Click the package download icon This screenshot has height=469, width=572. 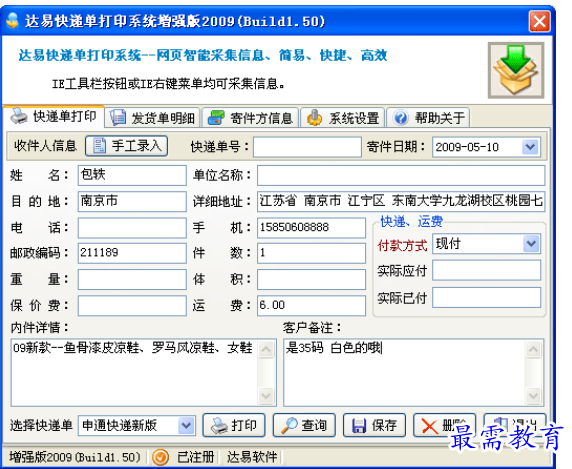tap(516, 70)
